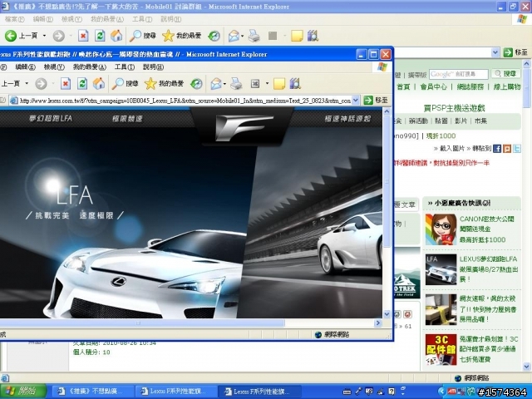532x399 pixels.
Task: Open Favorites star in back Mobile01 window
Action: pos(181,36)
